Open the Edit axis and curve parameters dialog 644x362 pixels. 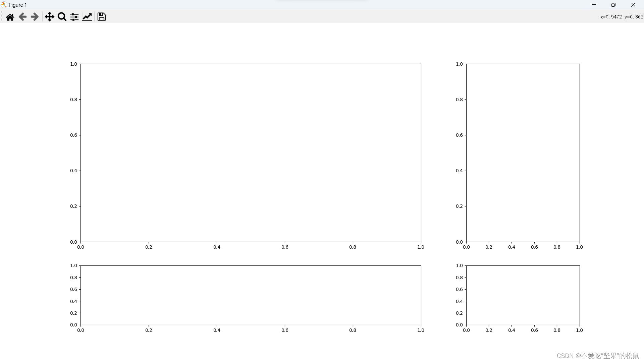87,17
